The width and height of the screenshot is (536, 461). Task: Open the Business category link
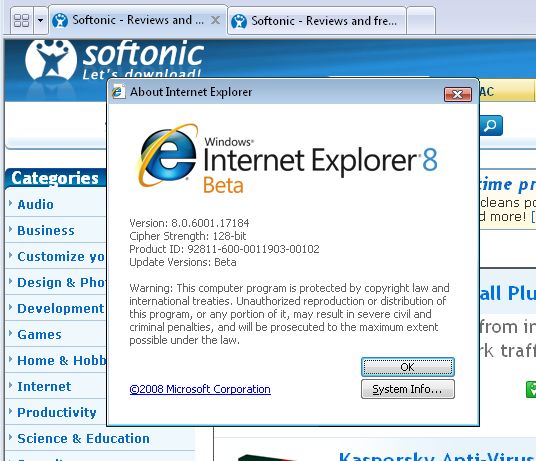[x=46, y=231]
